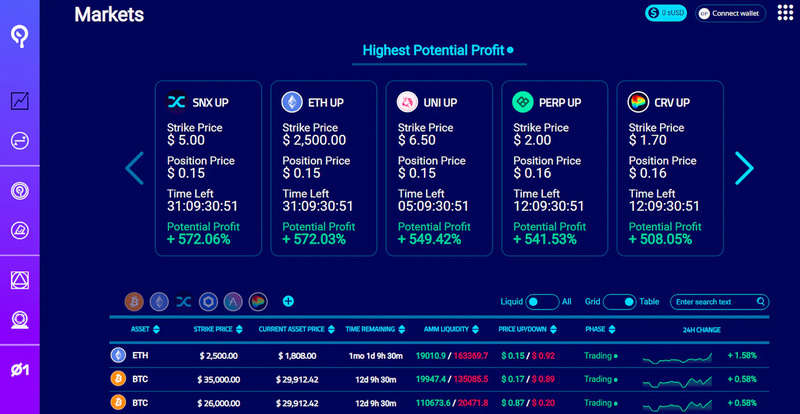Show next cards with right chevron
This screenshot has height=414, width=800.
(x=744, y=168)
